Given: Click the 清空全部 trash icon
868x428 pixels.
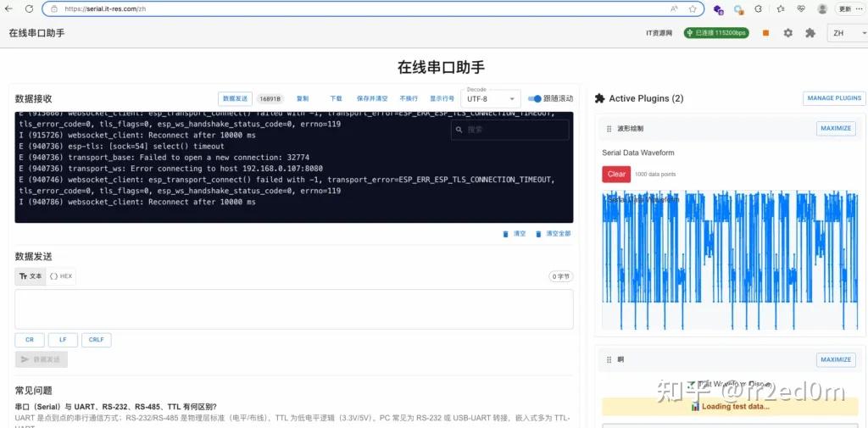Looking at the screenshot, I should (538, 234).
